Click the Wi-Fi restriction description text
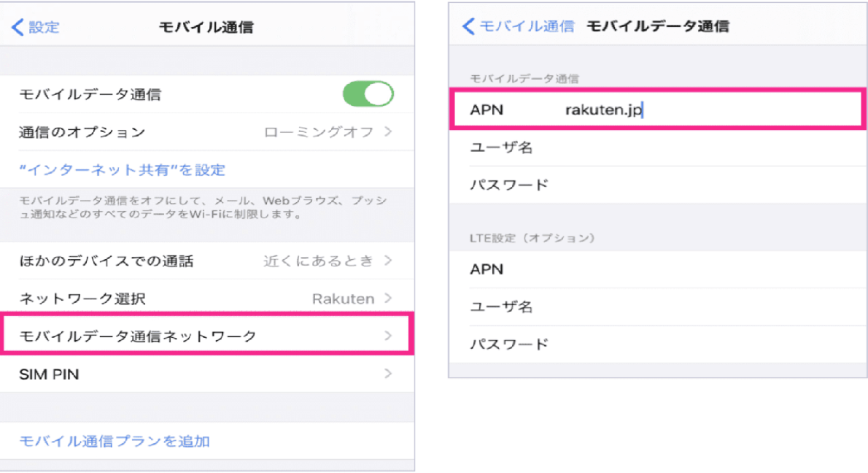Screen dimensions: 868x473 click(x=204, y=207)
